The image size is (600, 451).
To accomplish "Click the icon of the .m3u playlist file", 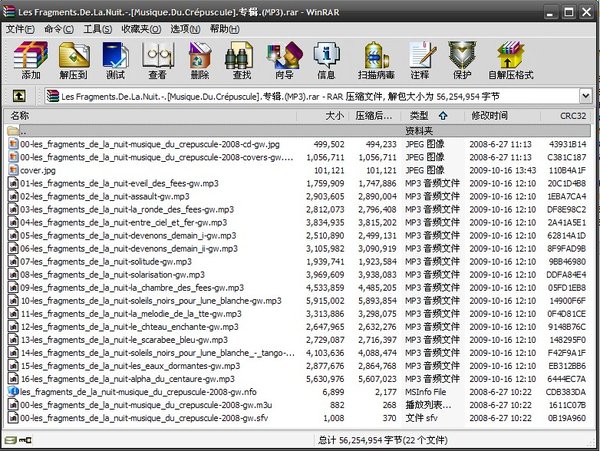I will click(x=13, y=405).
